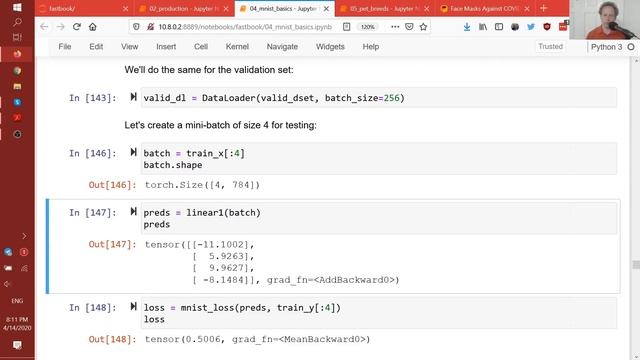640x360 pixels.
Task: Open the Widgets menu
Action: (x=330, y=47)
